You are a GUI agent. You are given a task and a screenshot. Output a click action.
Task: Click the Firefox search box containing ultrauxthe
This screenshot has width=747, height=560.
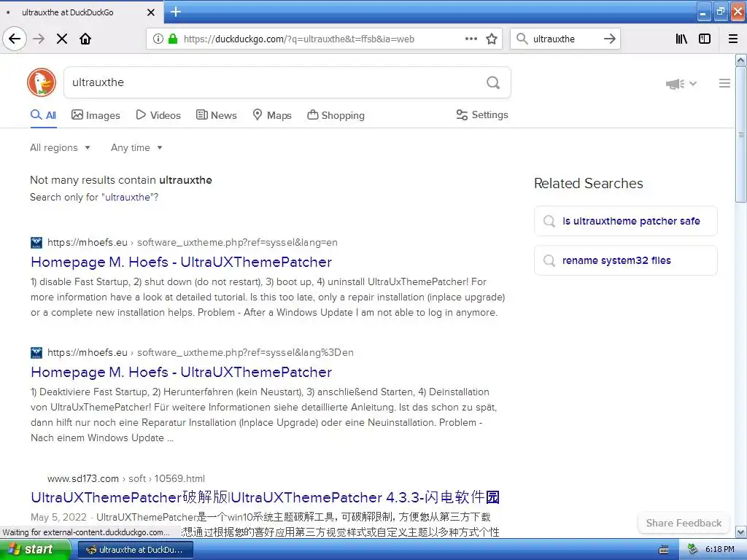[565, 39]
